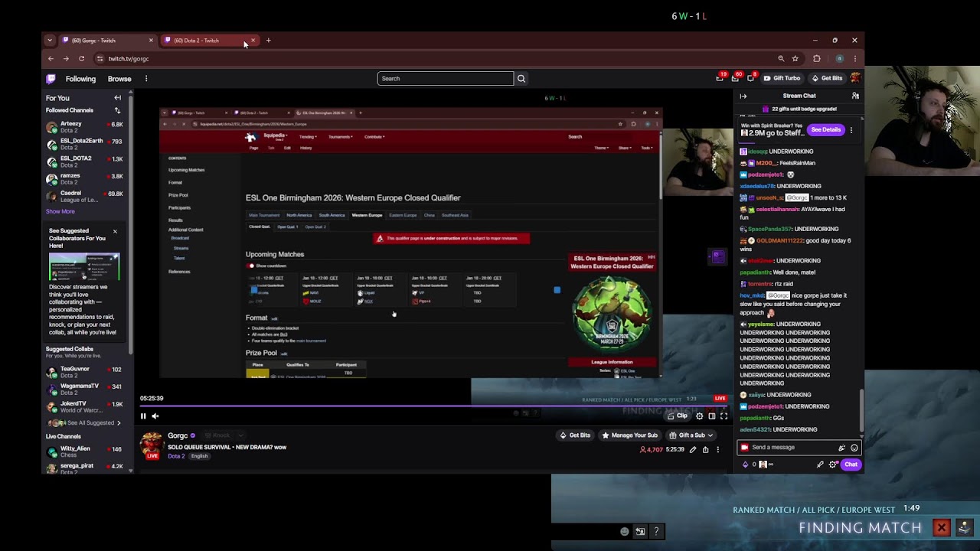Image resolution: width=980 pixels, height=551 pixels.
Task: Edit stream info with the pencil icon
Action: pyautogui.click(x=693, y=450)
